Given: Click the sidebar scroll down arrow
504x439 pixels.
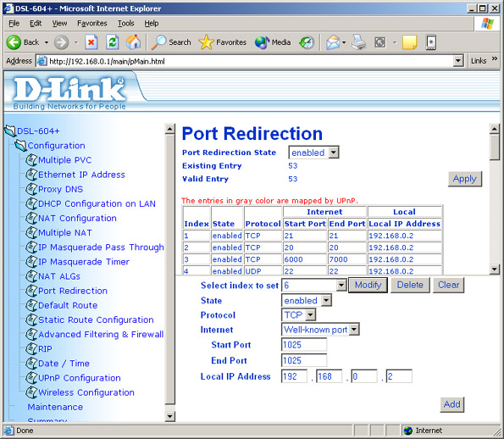Looking at the screenshot, I should (x=169, y=416).
